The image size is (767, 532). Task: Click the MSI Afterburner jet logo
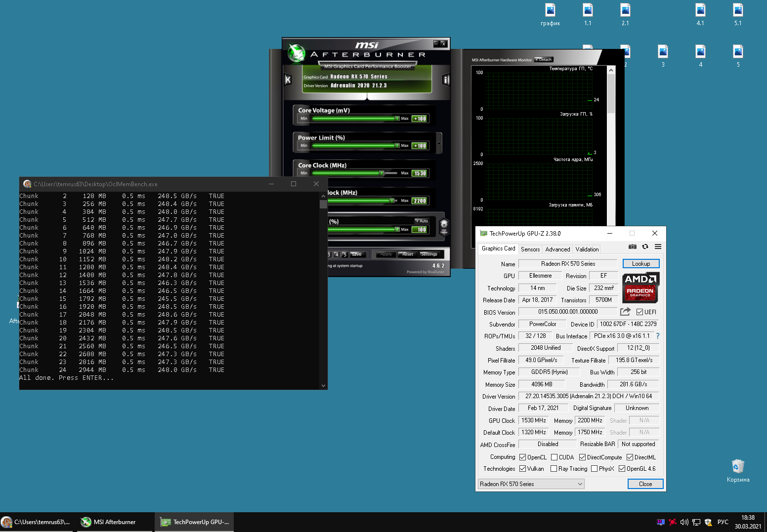(297, 54)
